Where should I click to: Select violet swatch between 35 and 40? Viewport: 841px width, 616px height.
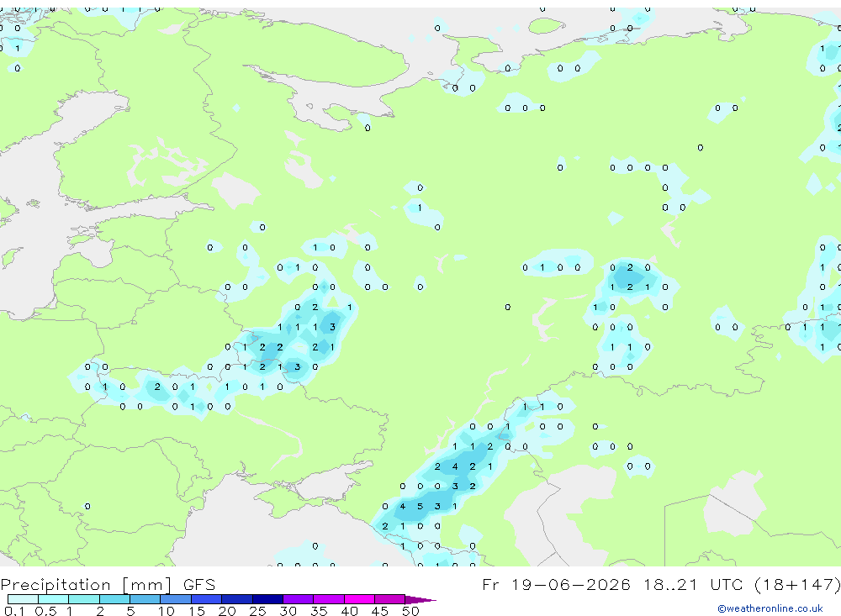coord(329,599)
